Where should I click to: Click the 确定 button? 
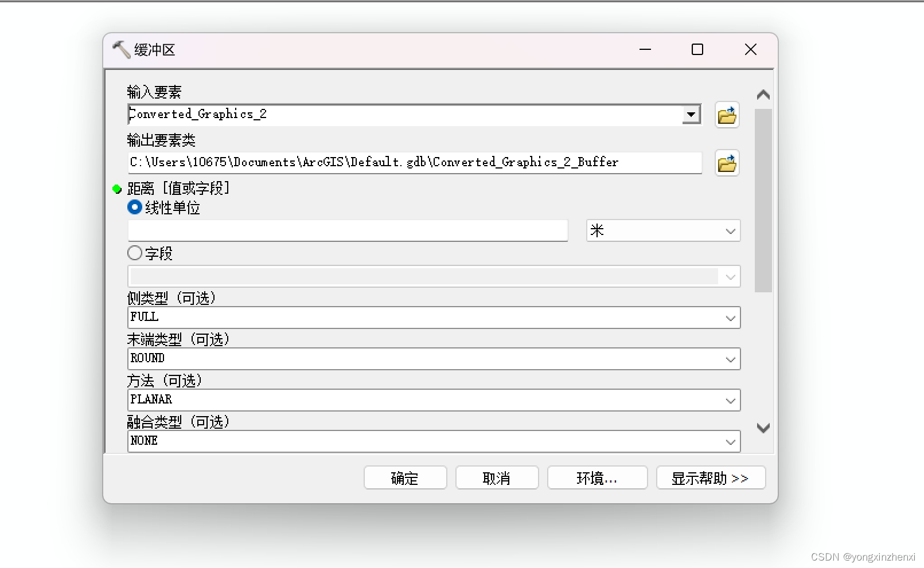coord(405,477)
